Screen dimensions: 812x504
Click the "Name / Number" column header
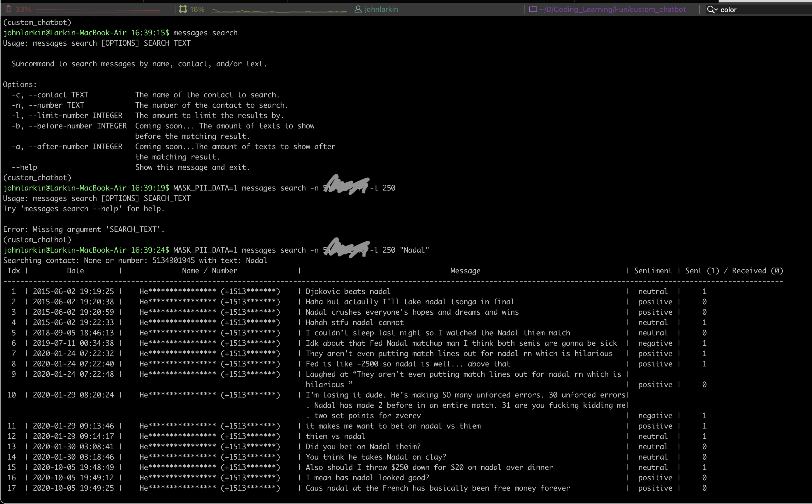pos(210,271)
